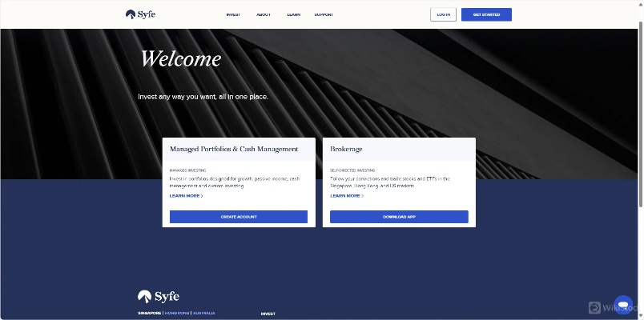Open the Invest menu in the navbar
The width and height of the screenshot is (644, 320).
pyautogui.click(x=233, y=14)
